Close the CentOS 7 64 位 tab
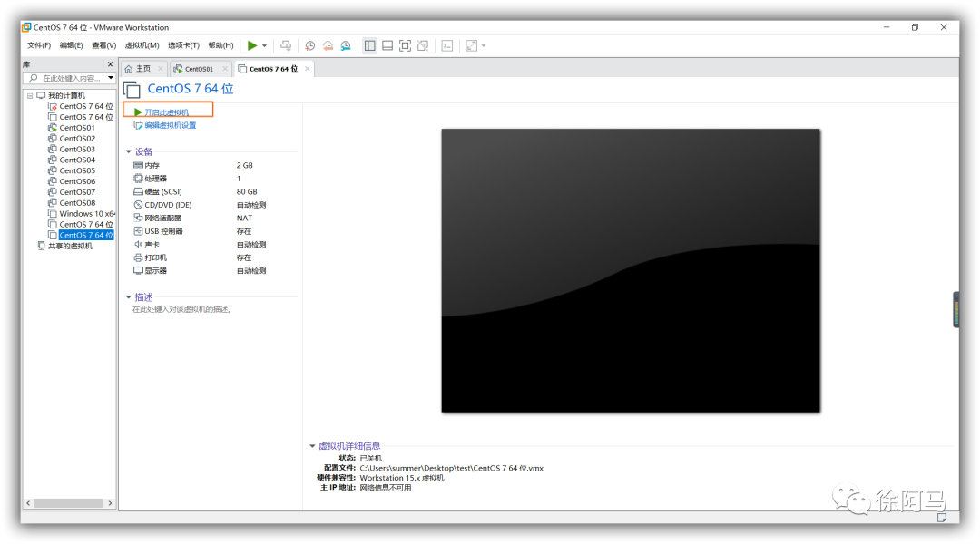 click(307, 69)
